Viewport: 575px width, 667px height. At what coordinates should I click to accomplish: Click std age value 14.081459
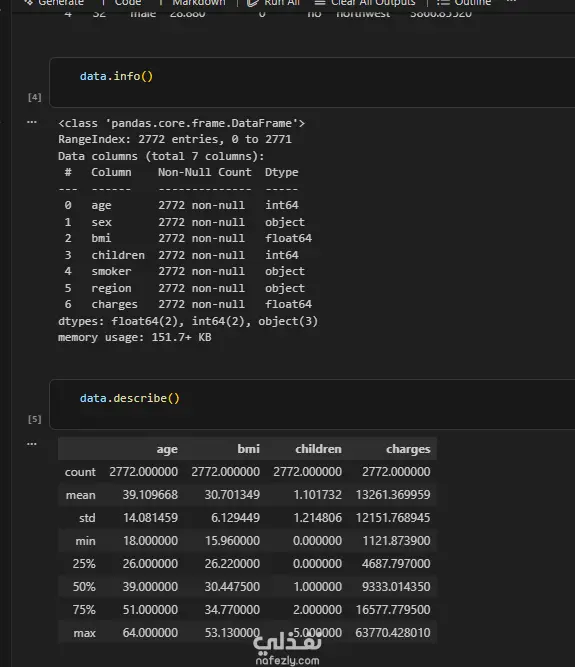pyautogui.click(x=150, y=518)
